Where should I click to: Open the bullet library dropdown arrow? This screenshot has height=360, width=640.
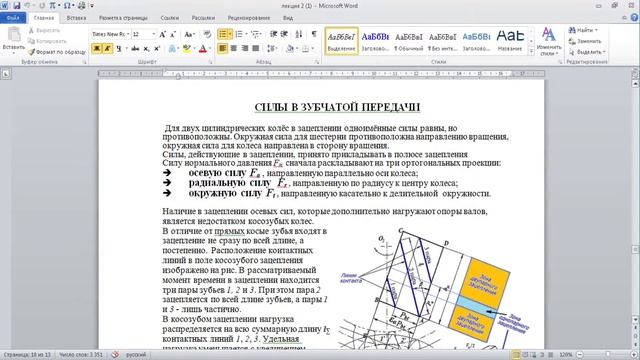[x=230, y=34]
